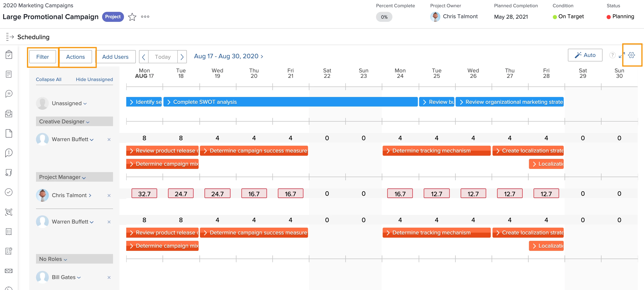
Task: Open the Documents page icon in sidebar
Action: (x=9, y=133)
